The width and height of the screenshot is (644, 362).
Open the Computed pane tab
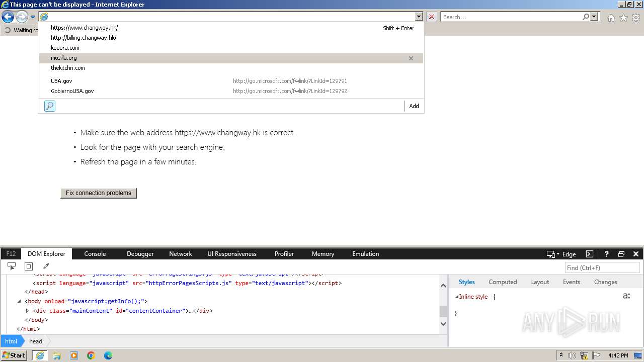click(x=503, y=282)
